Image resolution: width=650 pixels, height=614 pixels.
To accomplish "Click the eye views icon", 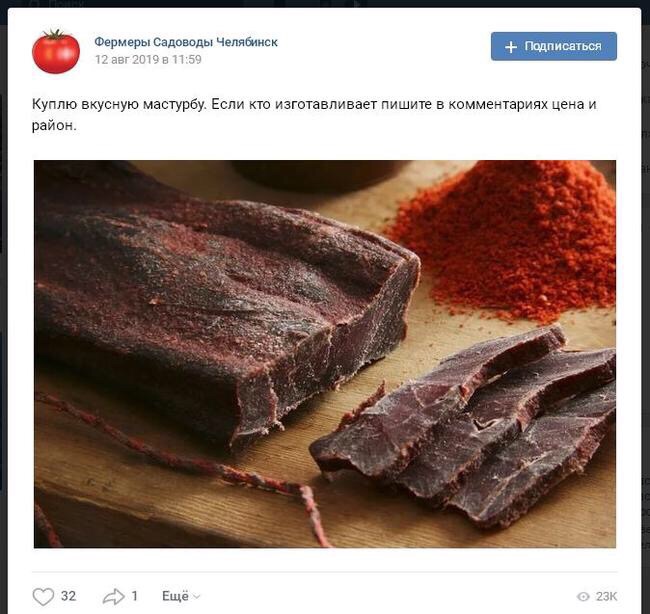I will pos(583,597).
